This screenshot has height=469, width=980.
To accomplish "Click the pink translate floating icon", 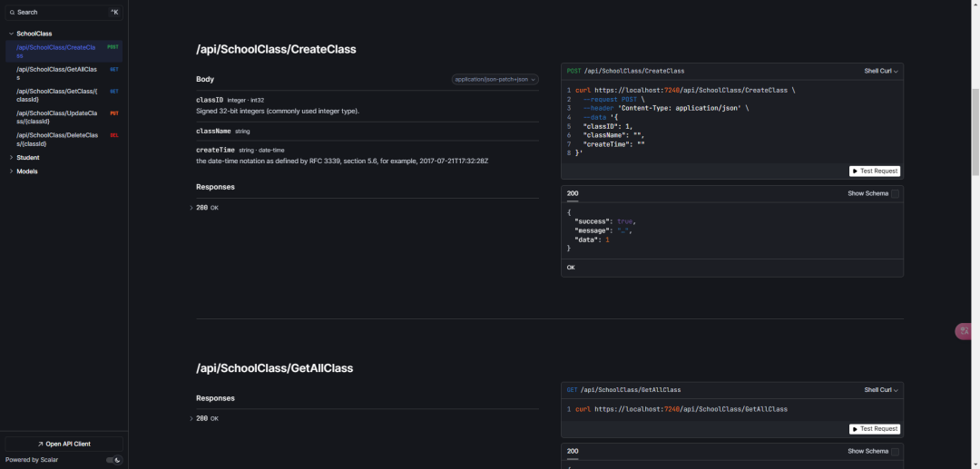I will point(964,331).
